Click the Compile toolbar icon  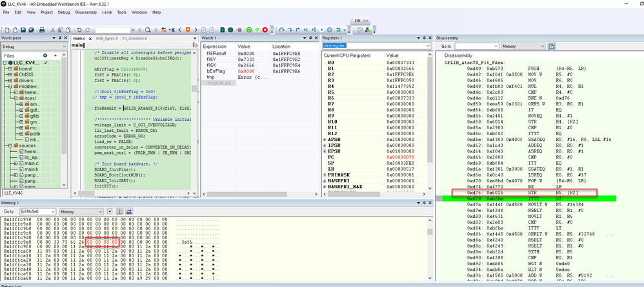click(x=222, y=30)
